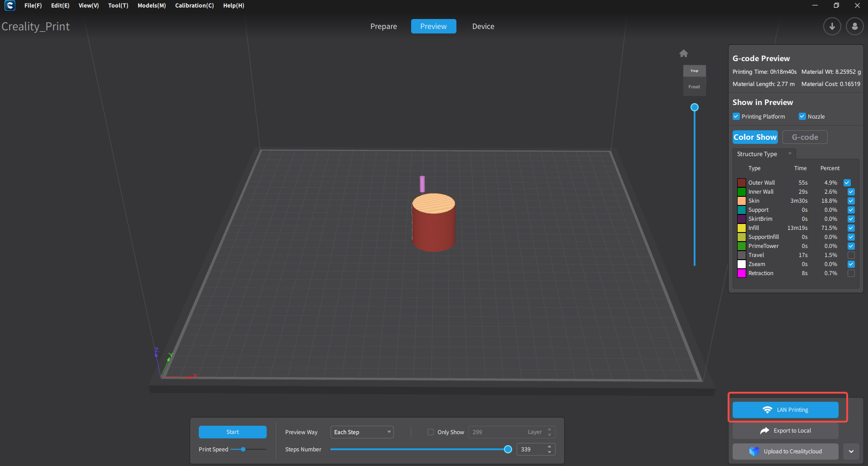Enable Travel moves checkbox
This screenshot has width=868, height=466.
pyautogui.click(x=851, y=255)
